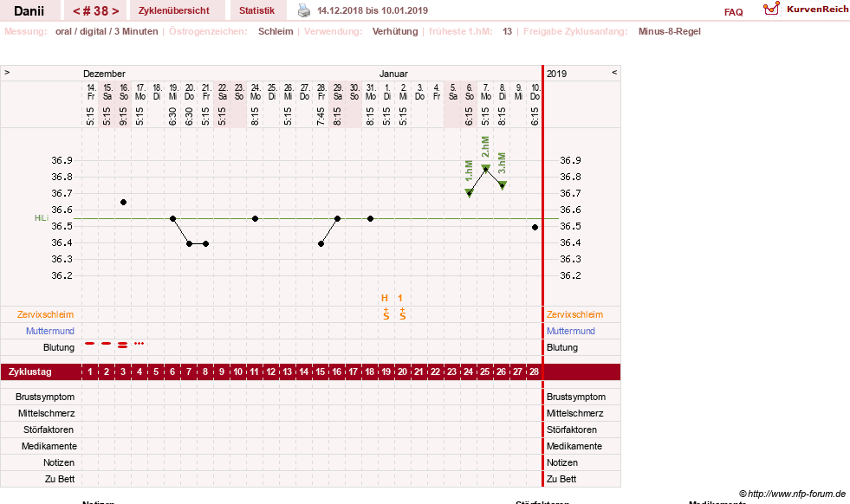Click the right Muttermund row label
This screenshot has height=504, width=850.
pos(571,331)
